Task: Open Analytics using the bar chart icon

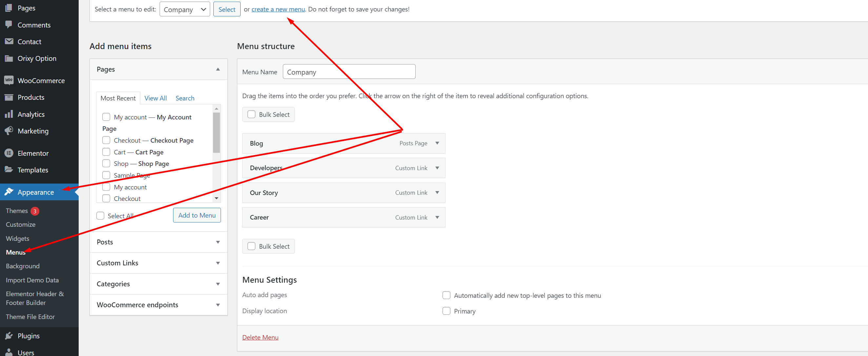Action: [9, 114]
